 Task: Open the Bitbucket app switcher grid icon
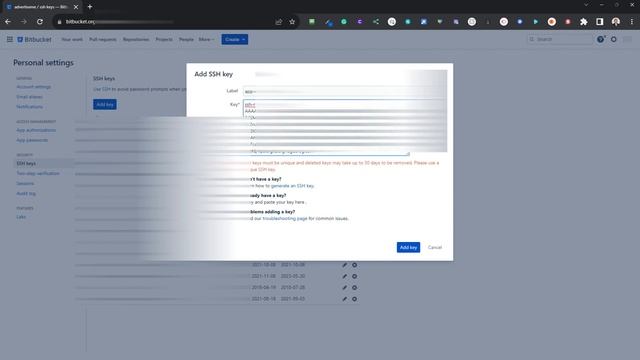pyautogui.click(x=9, y=39)
